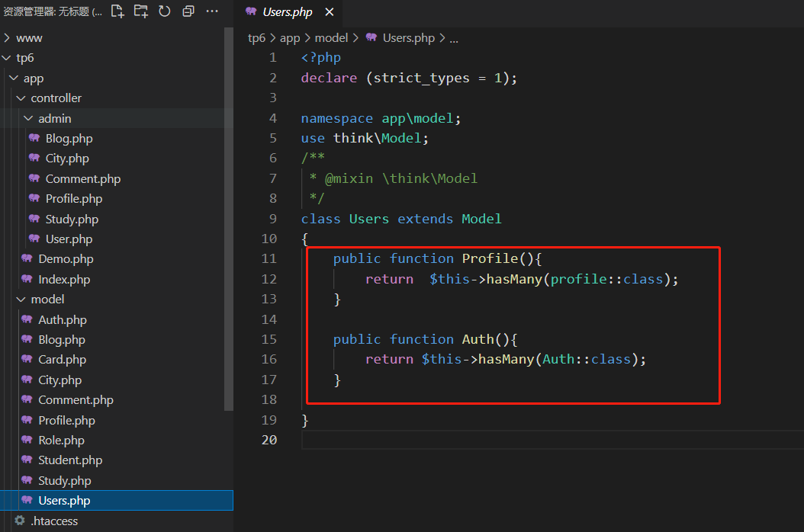Image resolution: width=804 pixels, height=532 pixels.
Task: Open Study.php in model folder
Action: pos(65,481)
